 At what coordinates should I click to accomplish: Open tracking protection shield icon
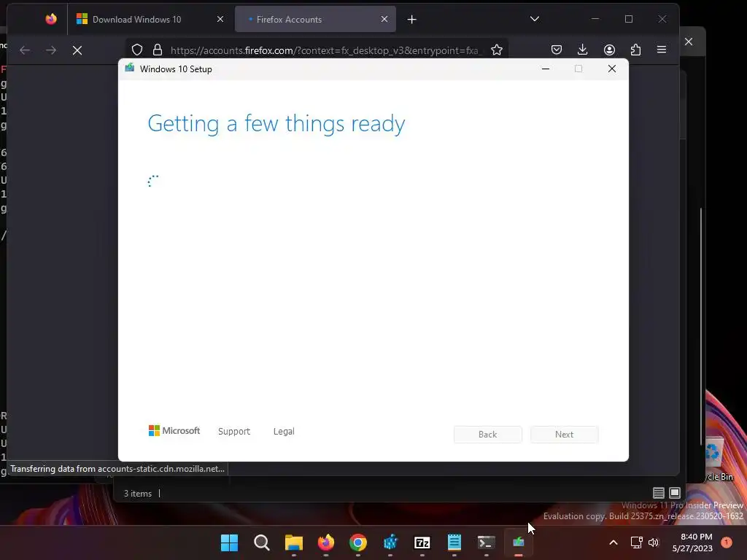[x=137, y=50]
